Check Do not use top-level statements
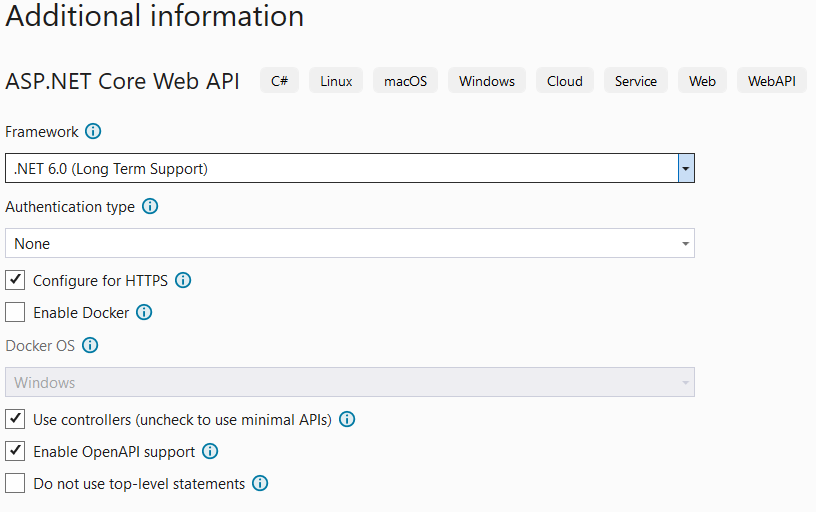The width and height of the screenshot is (816, 512). pos(15,483)
